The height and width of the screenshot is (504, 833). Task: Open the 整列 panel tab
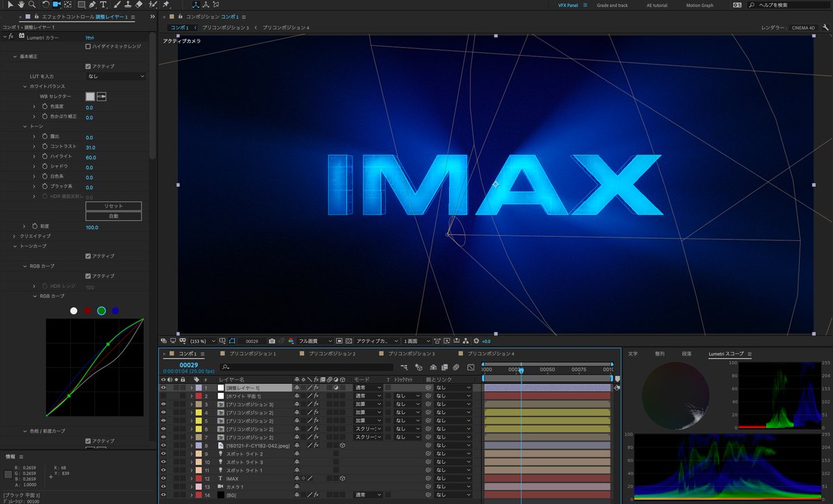[659, 354]
